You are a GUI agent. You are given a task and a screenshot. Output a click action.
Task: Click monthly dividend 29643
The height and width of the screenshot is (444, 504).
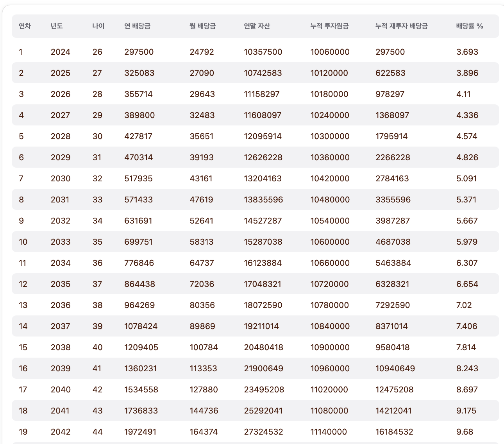click(x=202, y=94)
